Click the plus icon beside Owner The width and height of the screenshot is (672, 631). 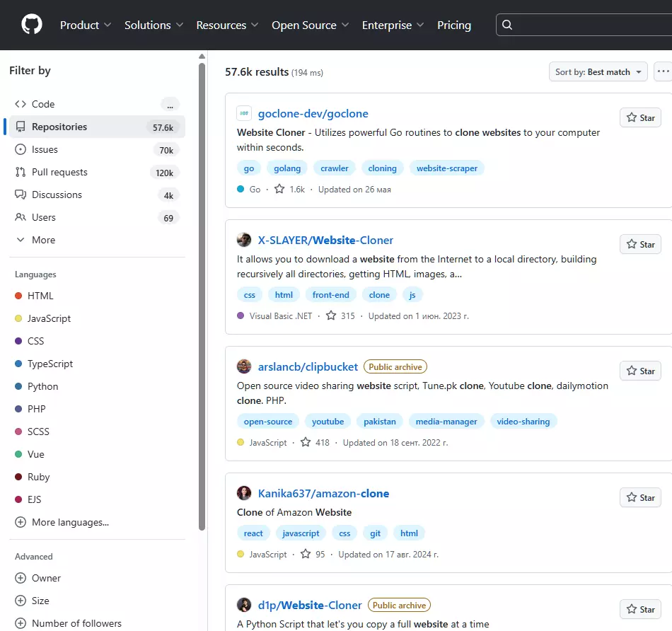pos(20,578)
